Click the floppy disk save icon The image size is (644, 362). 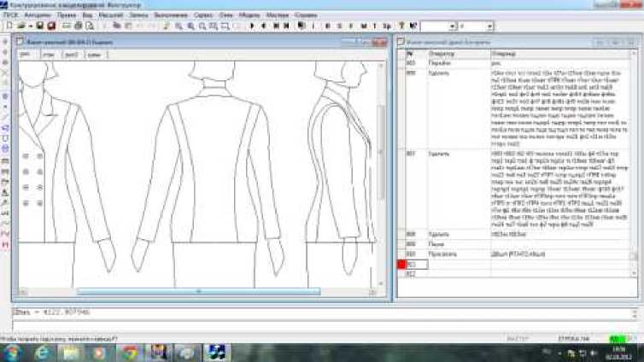(x=41, y=26)
